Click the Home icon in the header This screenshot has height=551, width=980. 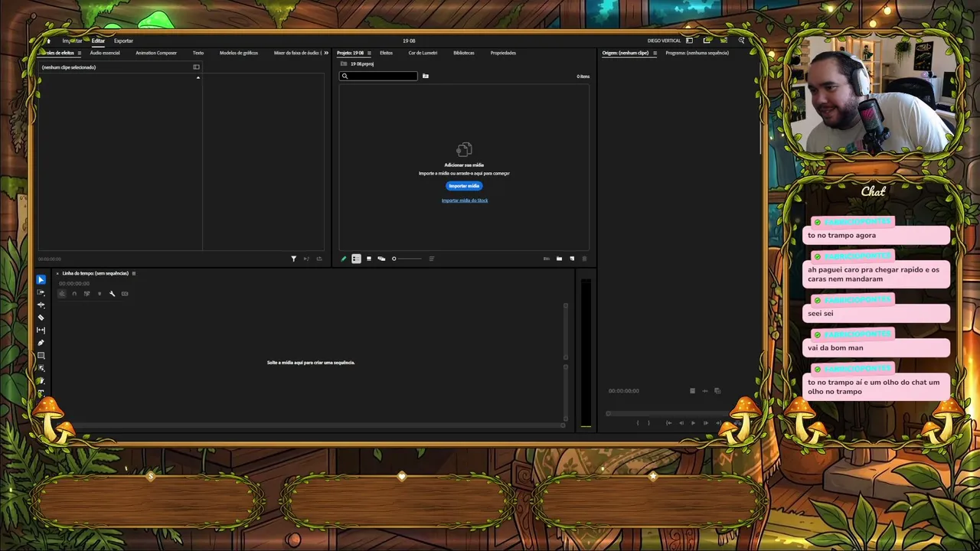(x=47, y=41)
